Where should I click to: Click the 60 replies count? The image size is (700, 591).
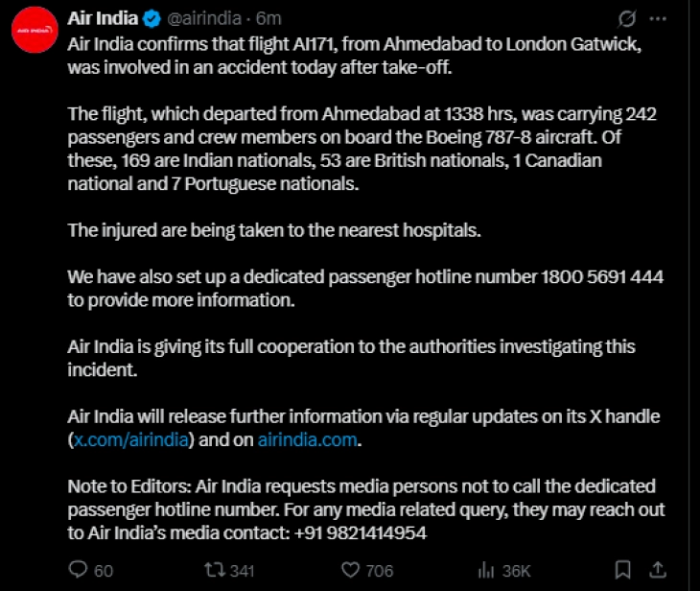click(103, 571)
